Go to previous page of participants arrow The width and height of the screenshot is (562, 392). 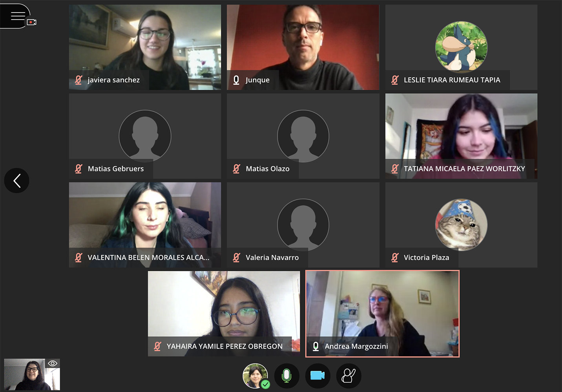click(17, 181)
